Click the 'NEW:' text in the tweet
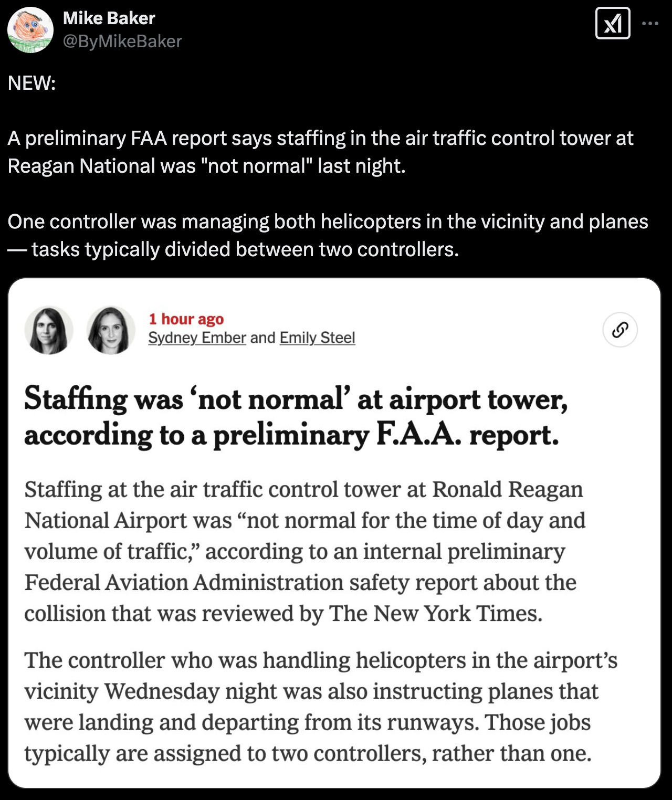The height and width of the screenshot is (800, 672). (31, 83)
